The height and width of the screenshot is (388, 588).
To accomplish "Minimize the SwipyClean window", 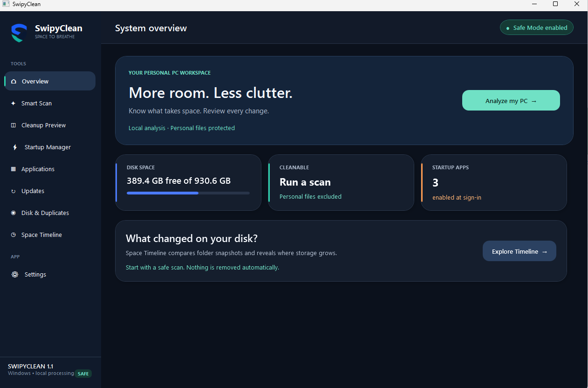I will click(x=534, y=4).
